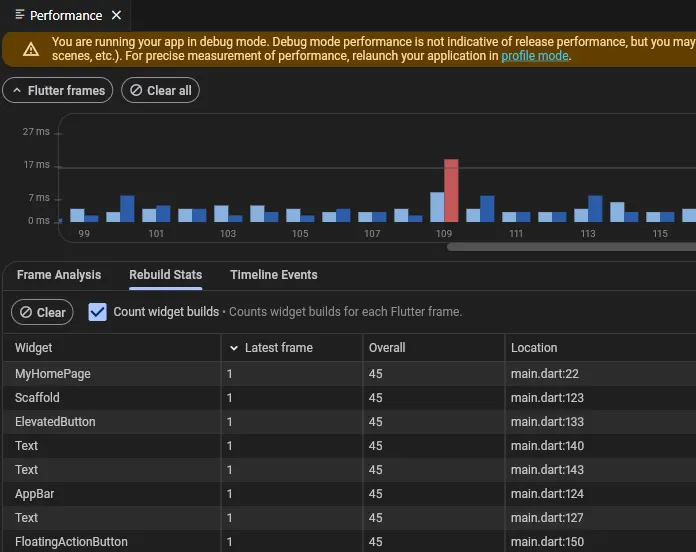Image resolution: width=696 pixels, height=552 pixels.
Task: Click the Performance tab list icon
Action: point(20,15)
